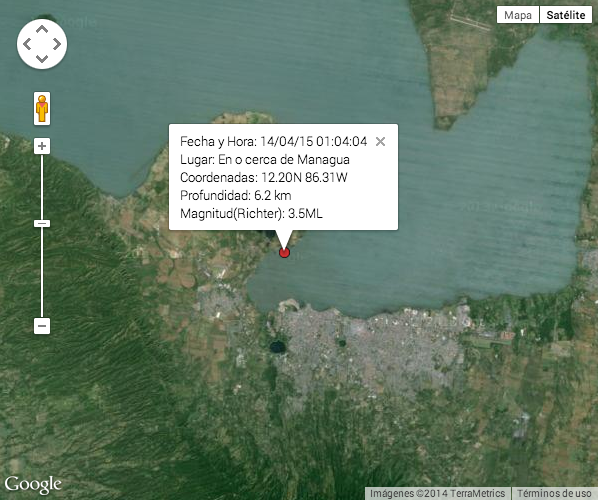The width and height of the screenshot is (598, 501).
Task: Pan the map down with the arrow
Action: click(x=42, y=59)
